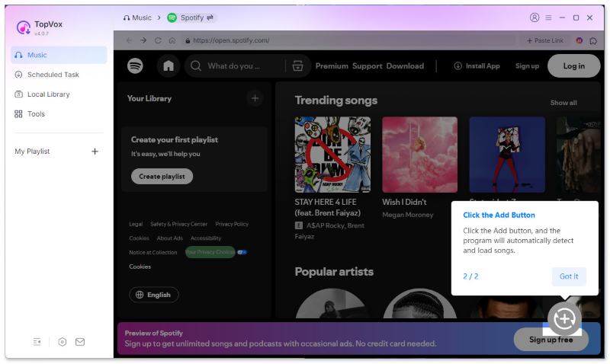This screenshot has width=610, height=364.
Task: Open the STAY HERE 4 LIFE album cover
Action: click(332, 155)
